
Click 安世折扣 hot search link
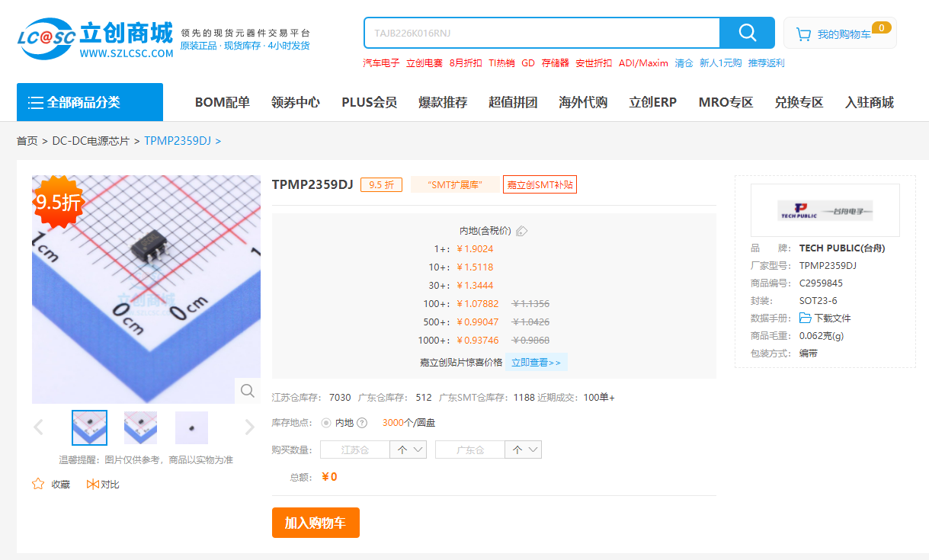pyautogui.click(x=594, y=63)
